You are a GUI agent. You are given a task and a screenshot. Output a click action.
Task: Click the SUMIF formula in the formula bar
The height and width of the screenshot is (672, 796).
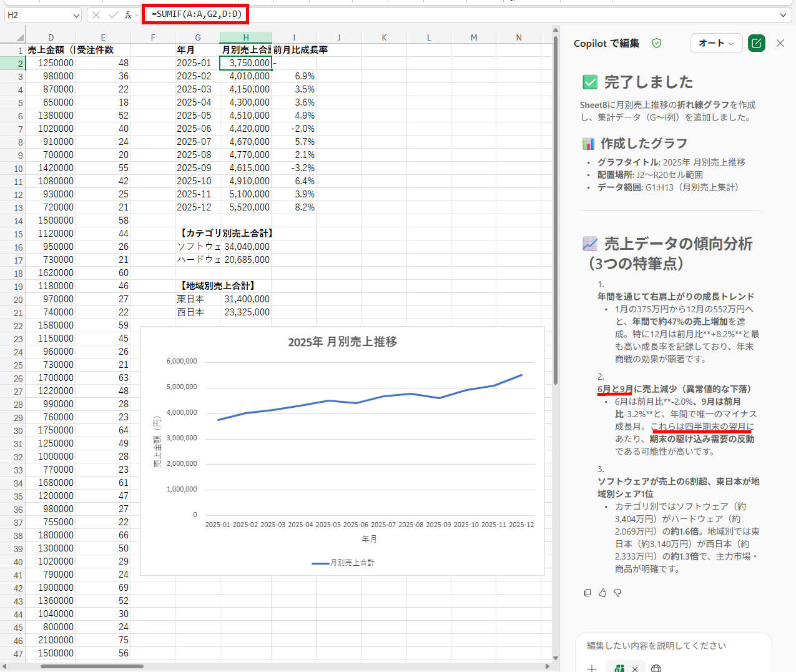[196, 14]
